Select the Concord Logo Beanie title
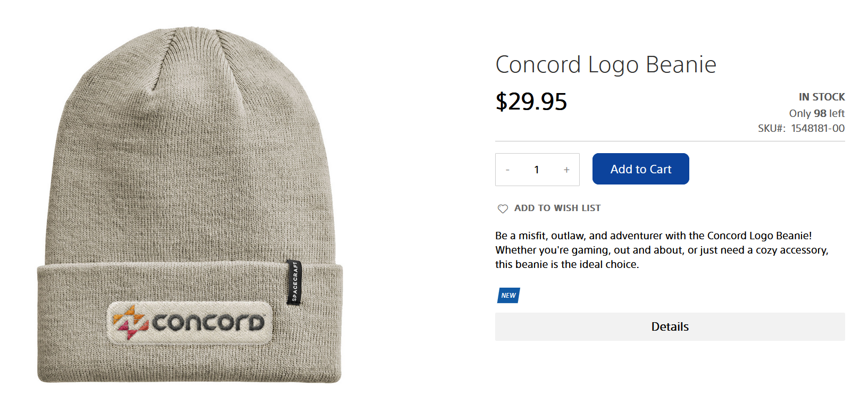The width and height of the screenshot is (868, 411). [x=606, y=64]
